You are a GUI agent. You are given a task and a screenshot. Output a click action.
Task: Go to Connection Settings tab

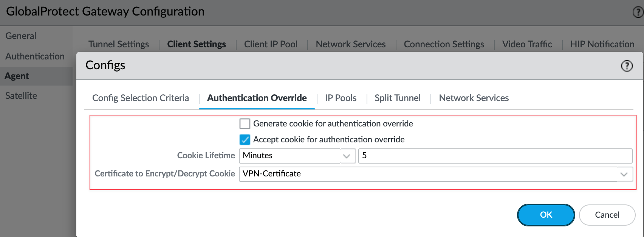444,44
